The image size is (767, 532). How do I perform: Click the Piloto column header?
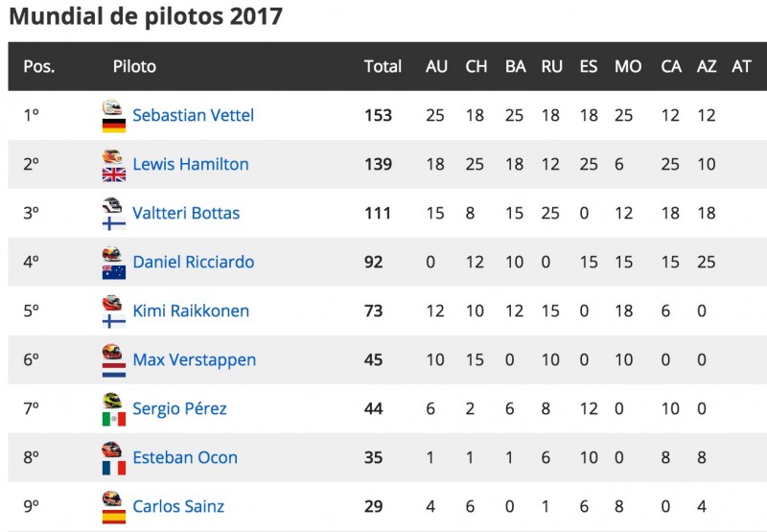pos(134,66)
